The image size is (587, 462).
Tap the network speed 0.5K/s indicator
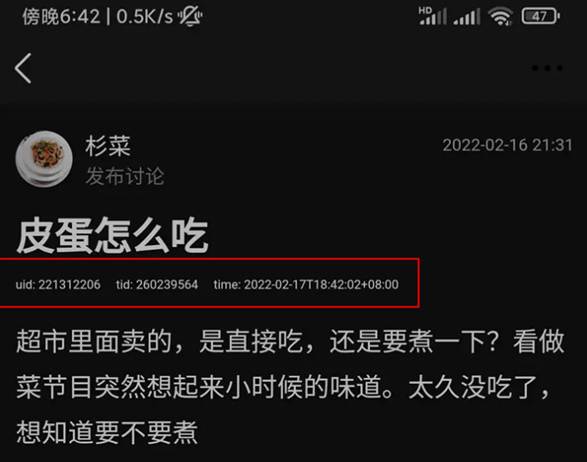point(145,17)
